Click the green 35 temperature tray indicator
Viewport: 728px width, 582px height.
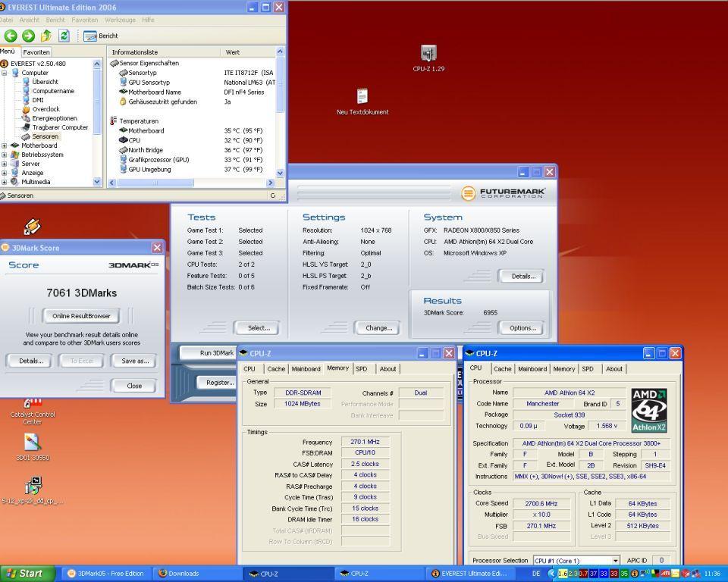click(x=624, y=574)
